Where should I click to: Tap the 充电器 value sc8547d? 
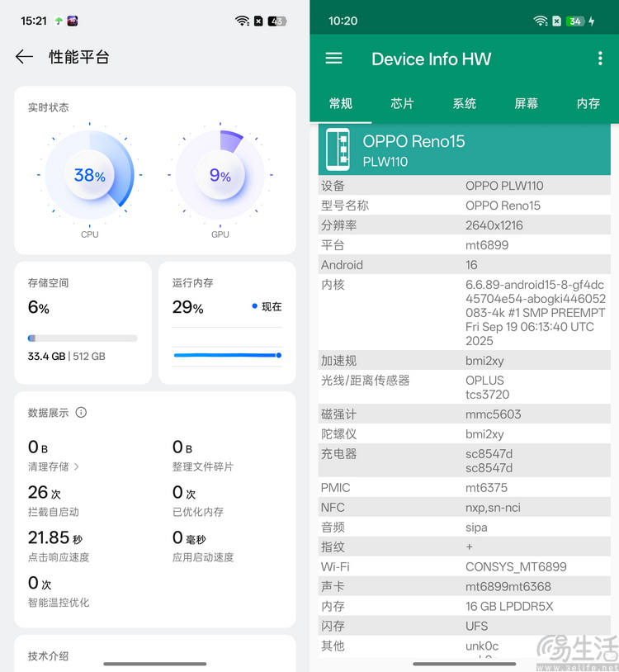coord(489,461)
